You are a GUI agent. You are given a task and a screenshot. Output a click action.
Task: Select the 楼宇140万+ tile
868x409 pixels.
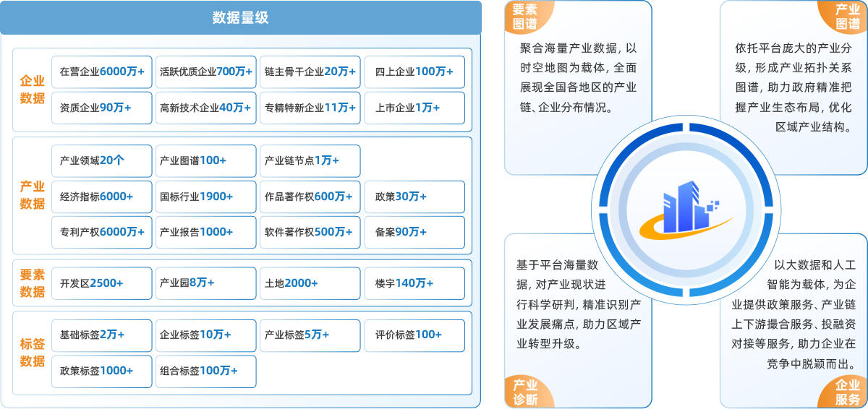[x=414, y=283]
